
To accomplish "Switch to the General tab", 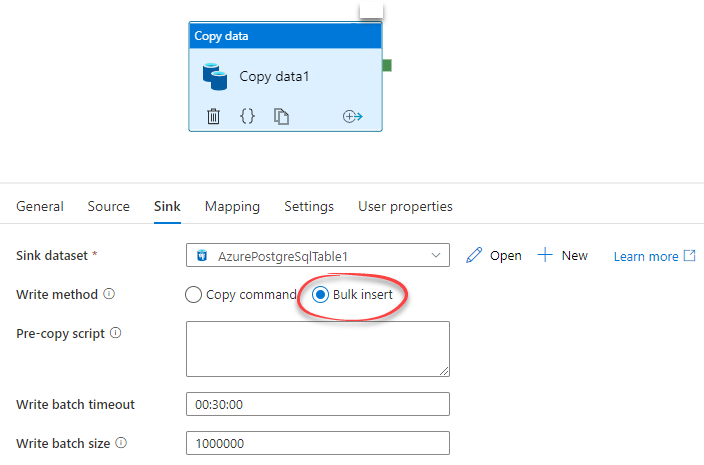I will pyautogui.click(x=40, y=206).
